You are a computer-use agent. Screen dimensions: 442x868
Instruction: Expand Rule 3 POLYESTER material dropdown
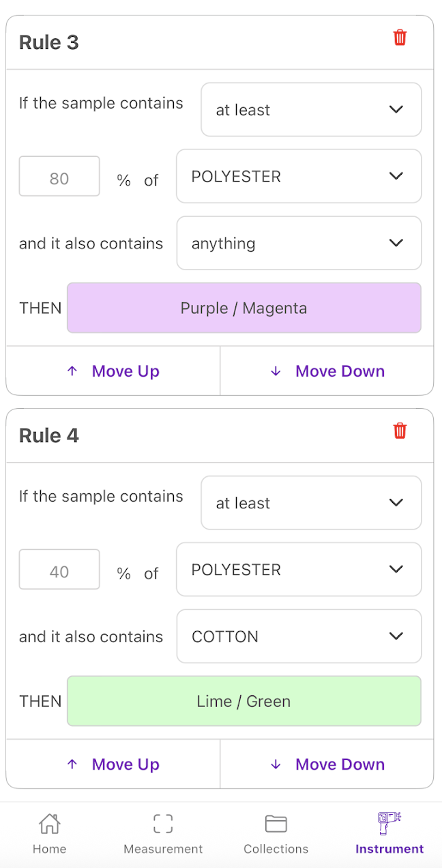[299, 176]
